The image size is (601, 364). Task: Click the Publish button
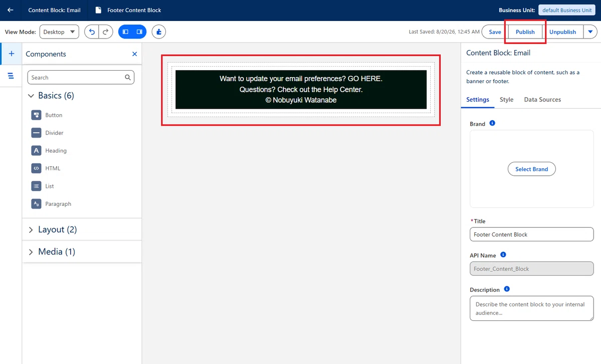pyautogui.click(x=525, y=32)
